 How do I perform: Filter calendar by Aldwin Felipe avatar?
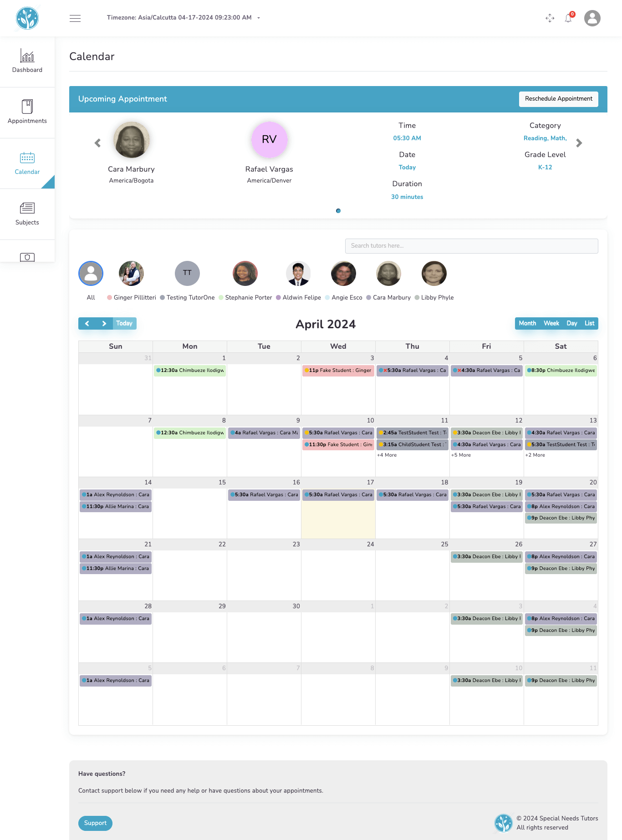tap(298, 274)
